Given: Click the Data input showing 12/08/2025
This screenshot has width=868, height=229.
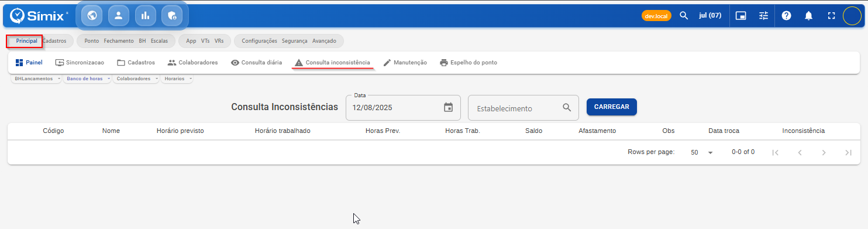Looking at the screenshot, I should pyautogui.click(x=403, y=108).
